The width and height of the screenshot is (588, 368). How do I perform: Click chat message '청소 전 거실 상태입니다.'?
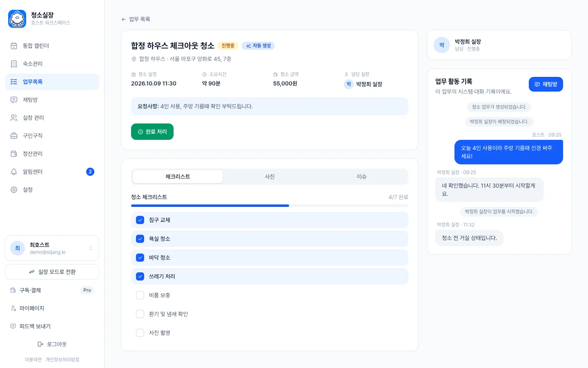tap(469, 238)
